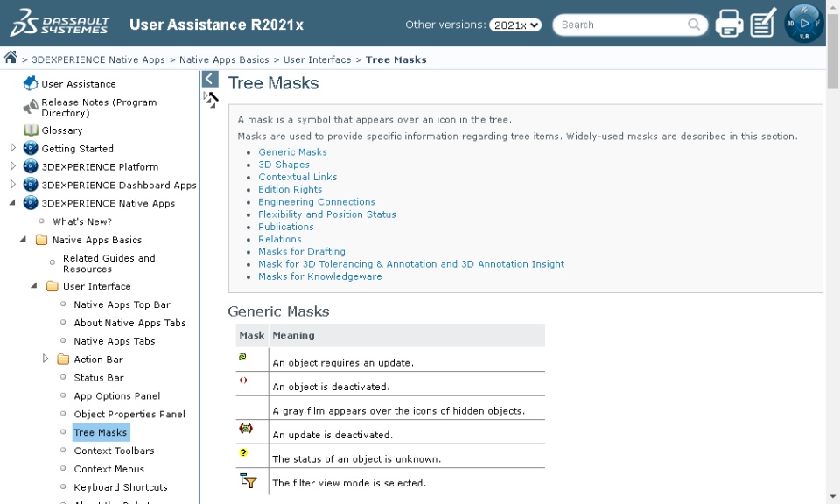This screenshot has height=504, width=840.
Task: Open Related Guides and Resources
Action: tap(109, 263)
